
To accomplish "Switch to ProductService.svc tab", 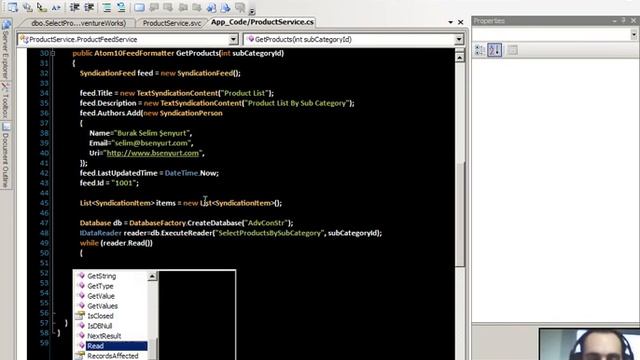I will pos(172,23).
